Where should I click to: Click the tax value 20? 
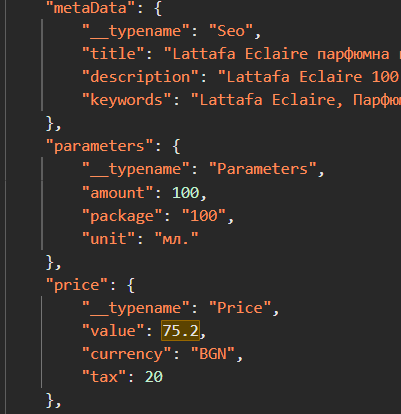click(x=154, y=377)
